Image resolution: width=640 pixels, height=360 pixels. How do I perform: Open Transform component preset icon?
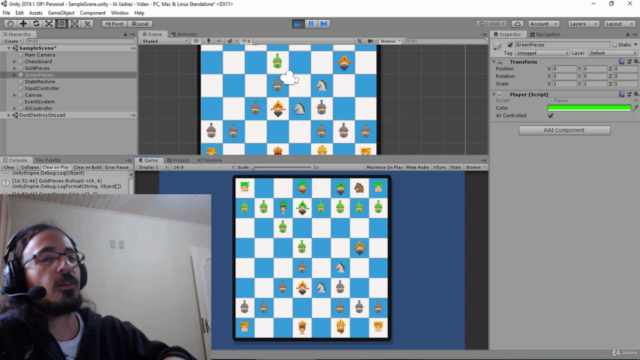click(629, 62)
